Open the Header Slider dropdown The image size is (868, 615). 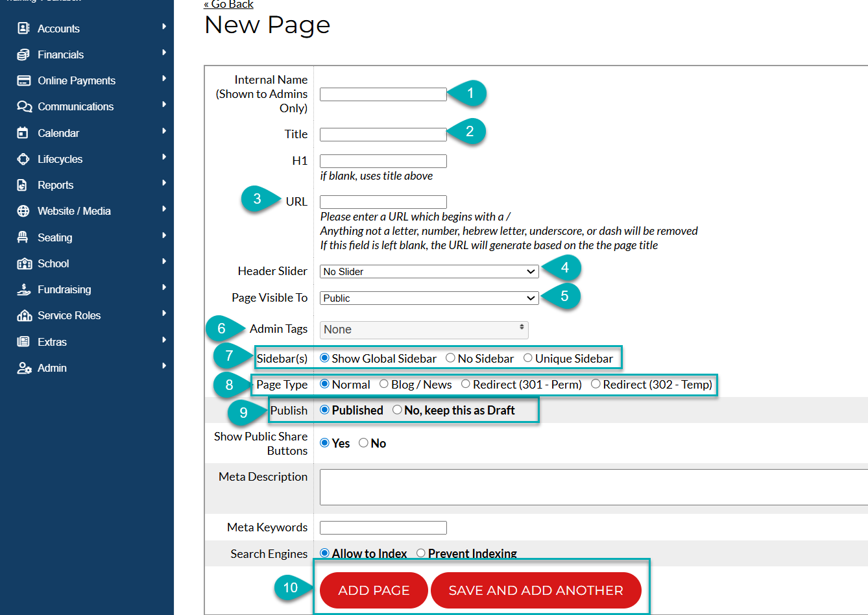pos(428,271)
